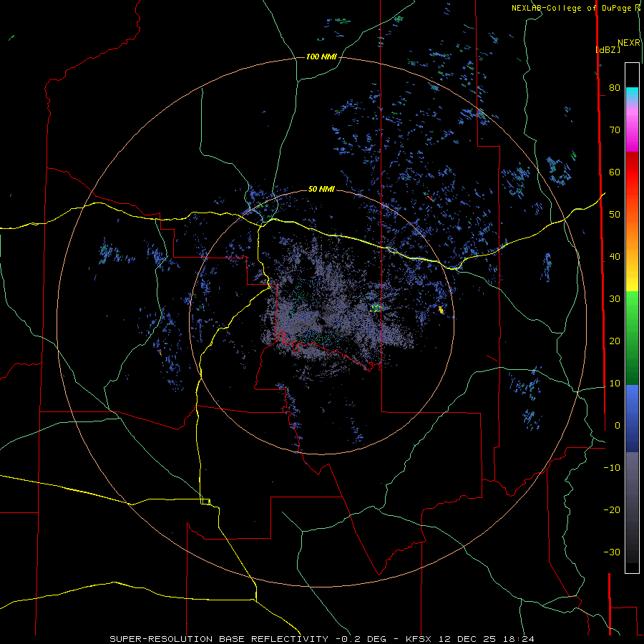Image resolution: width=644 pixels, height=644 pixels.
Task: Click the green-yellow echo cluster near the vertical red line
Action: (376, 308)
